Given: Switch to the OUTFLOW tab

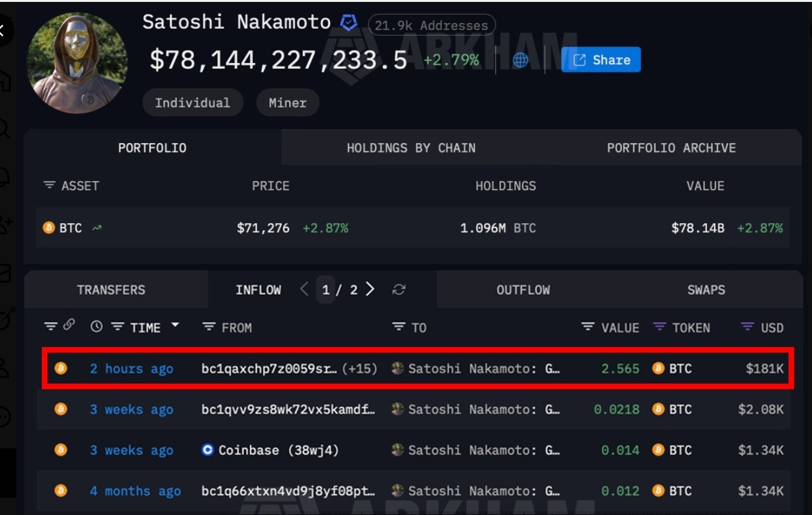Looking at the screenshot, I should coord(523,289).
